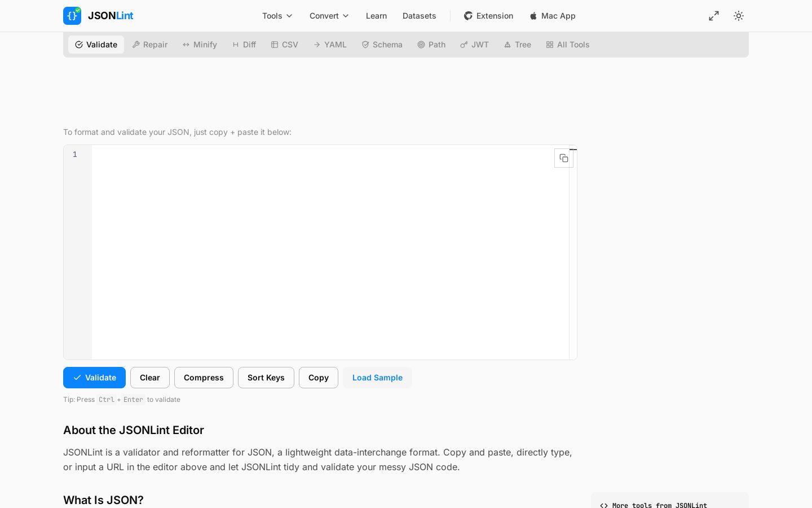812x508 pixels.
Task: Open the Mac App link
Action: coord(553,16)
